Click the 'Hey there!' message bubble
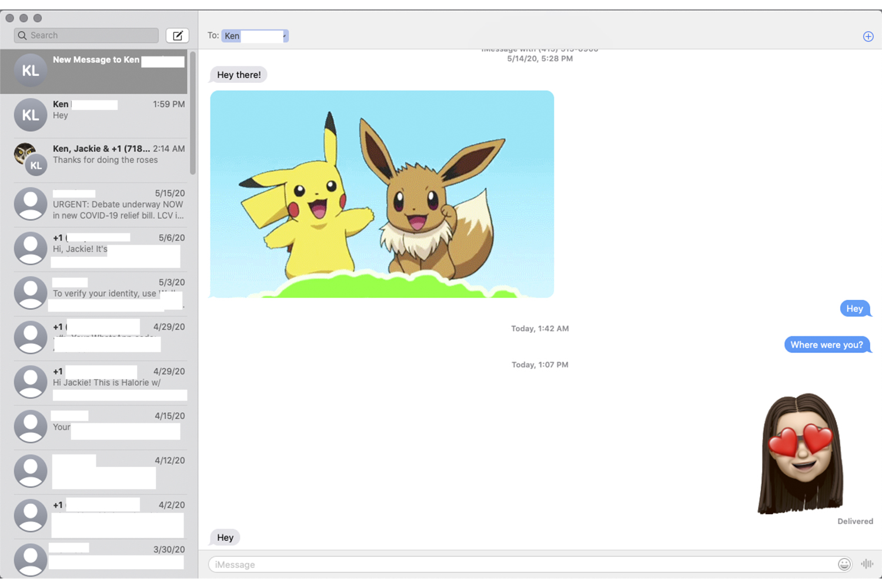This screenshot has width=882, height=588. pos(239,75)
